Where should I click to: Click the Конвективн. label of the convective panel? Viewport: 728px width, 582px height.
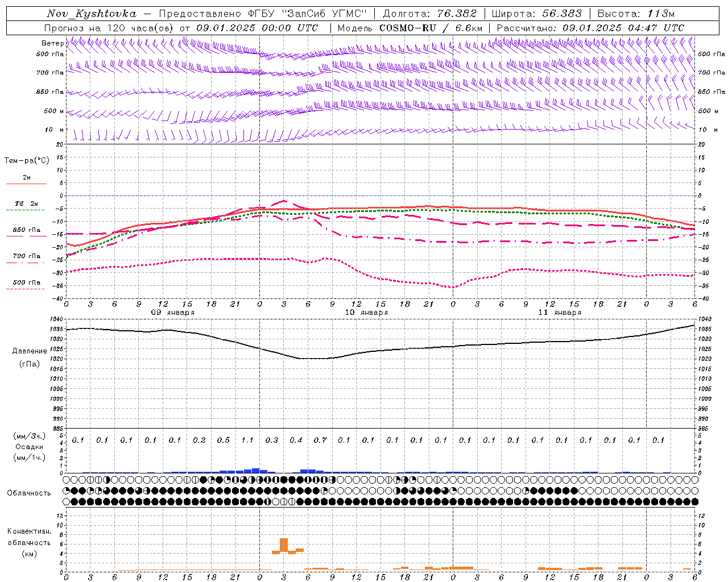tap(29, 531)
